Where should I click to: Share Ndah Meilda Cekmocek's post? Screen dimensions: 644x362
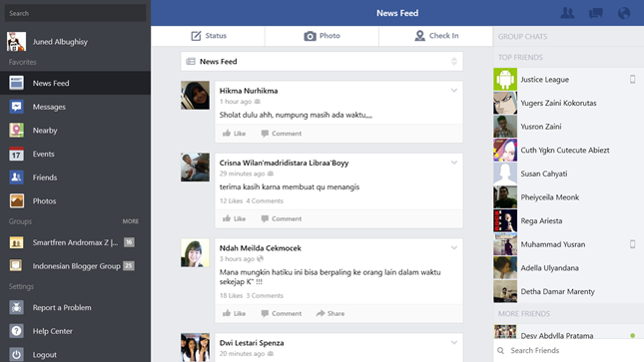[330, 313]
